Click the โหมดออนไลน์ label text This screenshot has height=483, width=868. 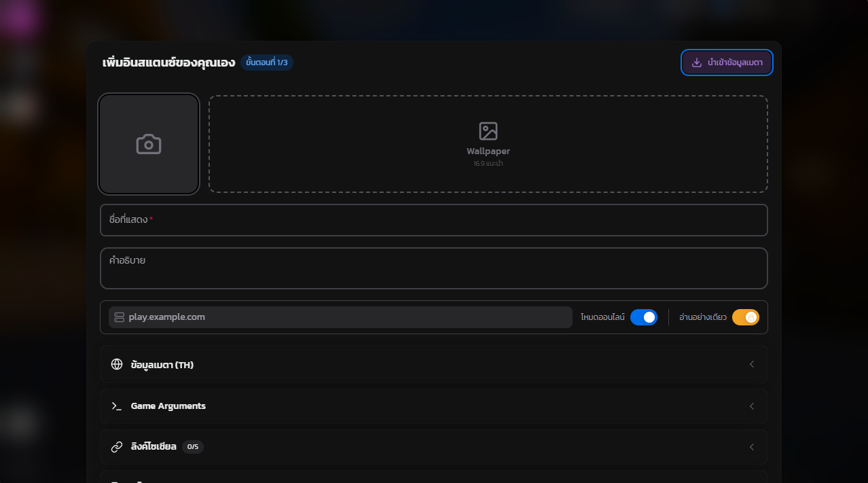click(602, 317)
